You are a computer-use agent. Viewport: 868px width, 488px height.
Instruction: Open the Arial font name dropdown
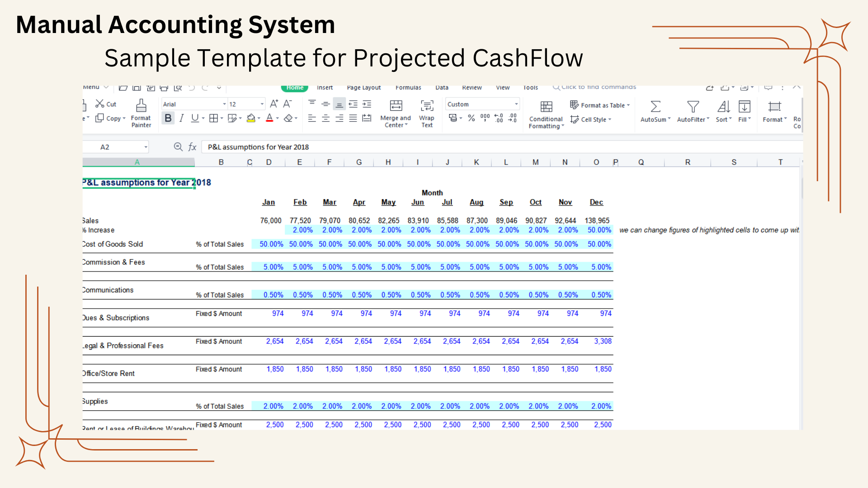pos(224,104)
